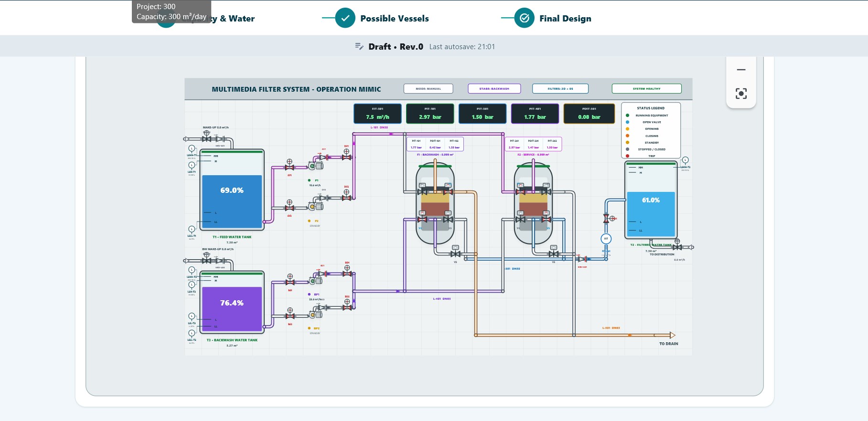Click the PDIT-301 0.08 bar readout
The width and height of the screenshot is (868, 421).
[589, 114]
